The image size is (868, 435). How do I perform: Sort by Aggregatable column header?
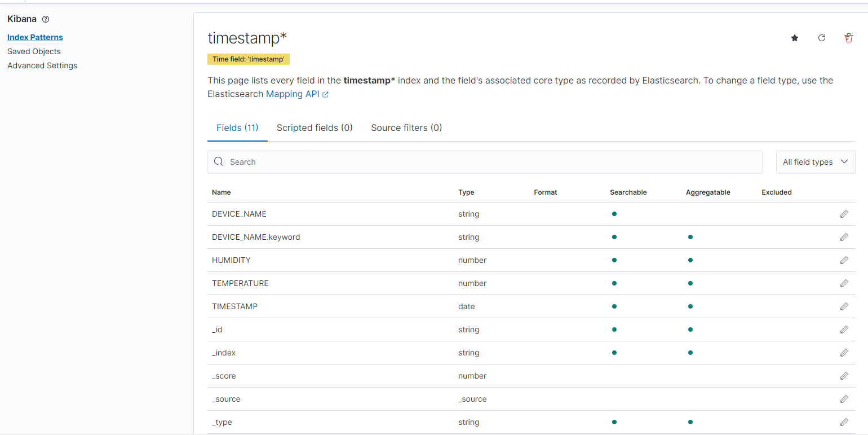tap(708, 192)
